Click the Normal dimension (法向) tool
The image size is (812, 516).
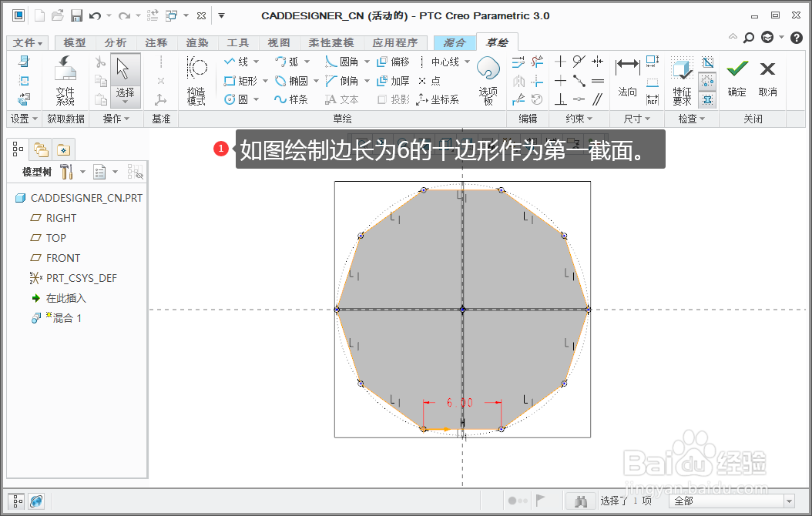[627, 76]
